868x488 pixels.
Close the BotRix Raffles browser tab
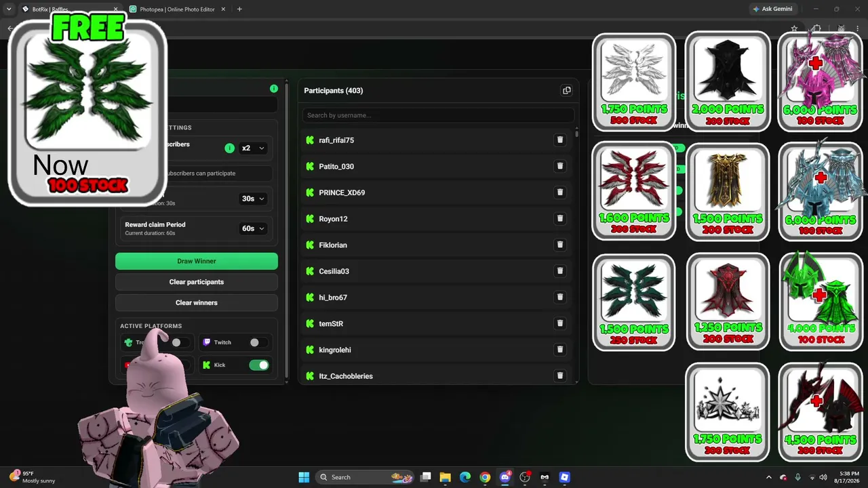pyautogui.click(x=115, y=9)
